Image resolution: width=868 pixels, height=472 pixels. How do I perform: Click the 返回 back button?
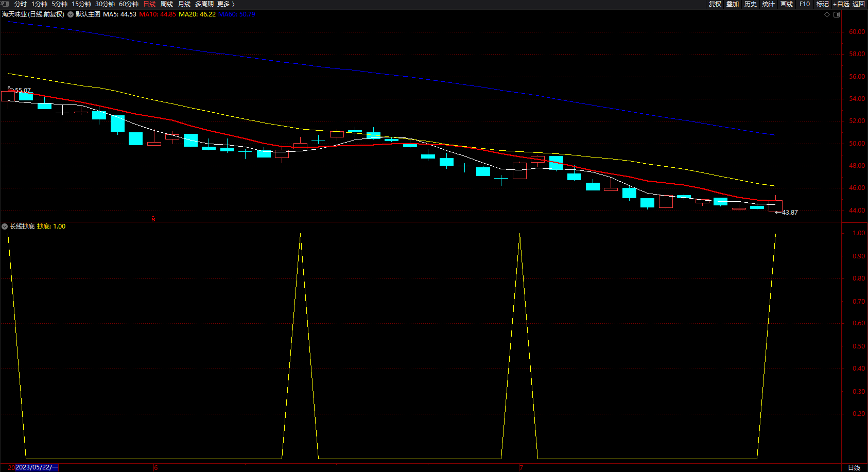[x=859, y=4]
